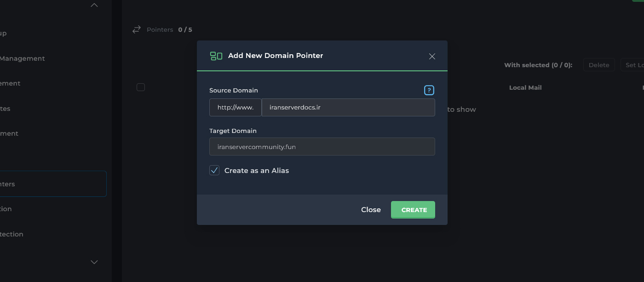Click the Pointers swap arrows icon
The height and width of the screenshot is (282, 644).
pyautogui.click(x=136, y=29)
